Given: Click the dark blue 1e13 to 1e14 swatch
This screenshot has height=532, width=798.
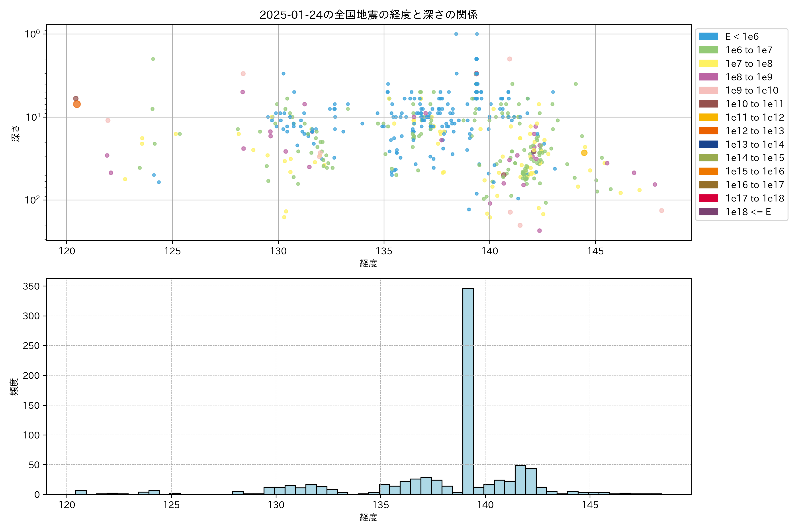Looking at the screenshot, I should (708, 144).
